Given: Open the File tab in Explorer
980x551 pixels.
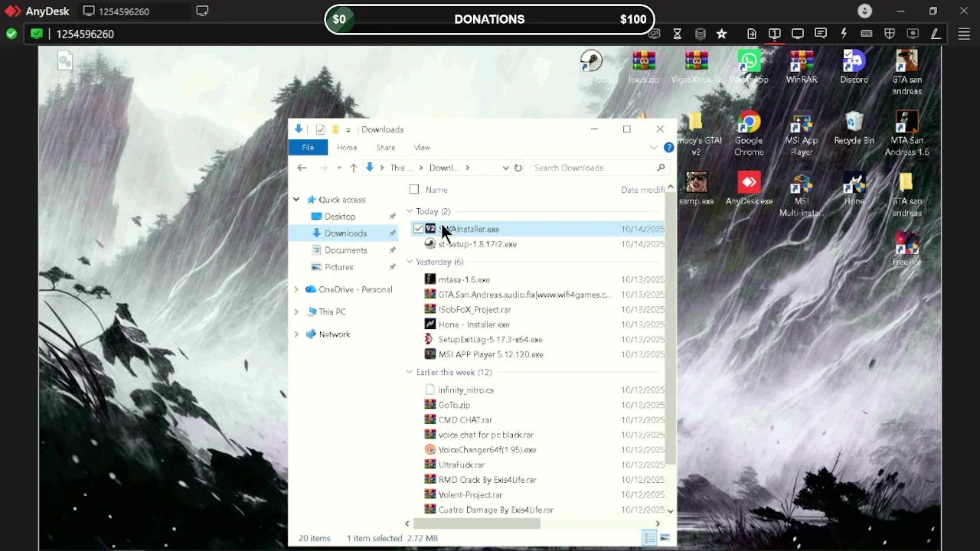Looking at the screenshot, I should (x=308, y=147).
